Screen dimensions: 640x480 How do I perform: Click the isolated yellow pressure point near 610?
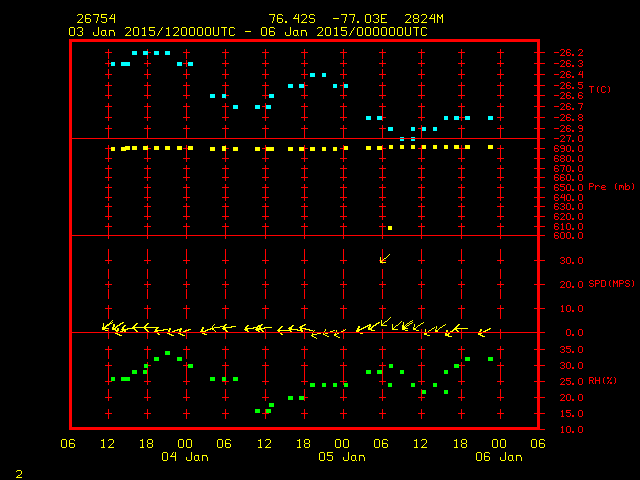390,228
